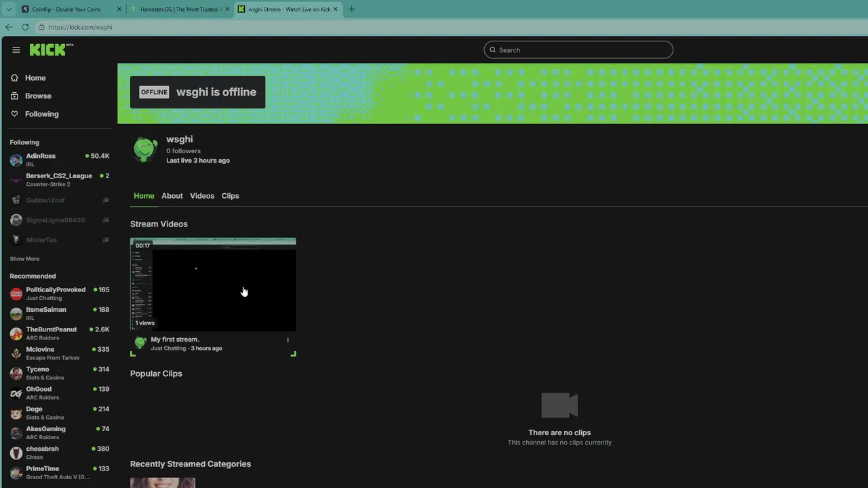
Task: Click wsghi profile avatar
Action: (x=145, y=149)
